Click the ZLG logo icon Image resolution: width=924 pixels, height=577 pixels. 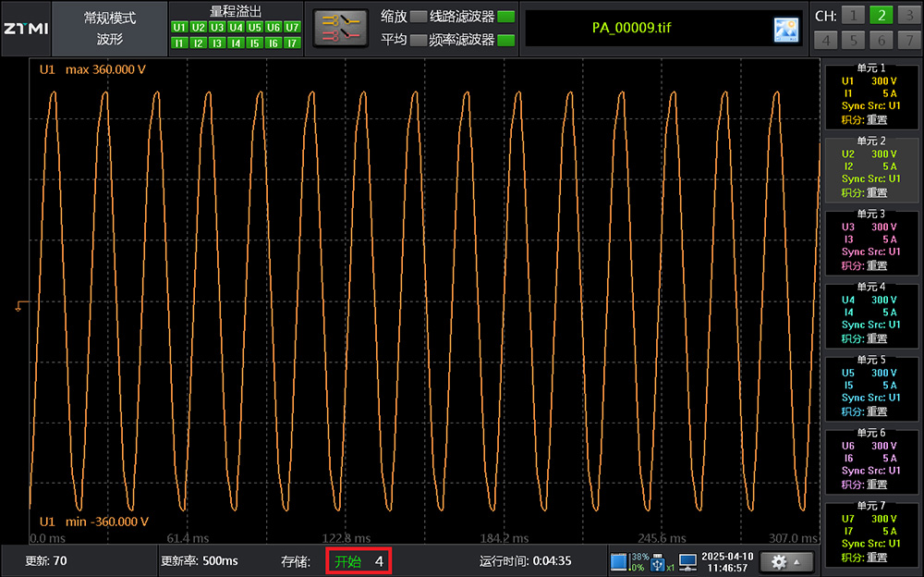[25, 28]
